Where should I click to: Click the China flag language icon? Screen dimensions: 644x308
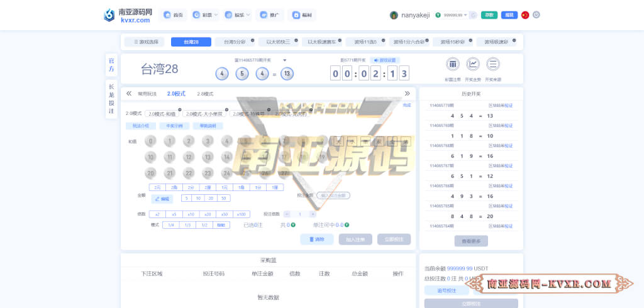click(525, 15)
